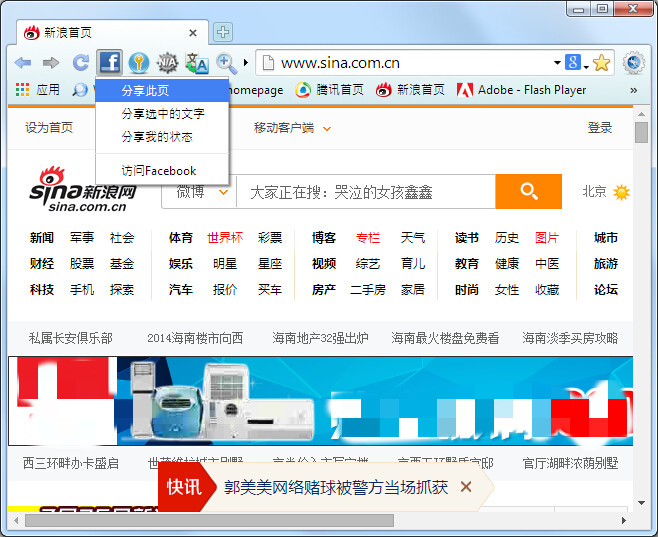Click the Sina search text field
Viewport: 658px width, 537px height.
click(366, 192)
